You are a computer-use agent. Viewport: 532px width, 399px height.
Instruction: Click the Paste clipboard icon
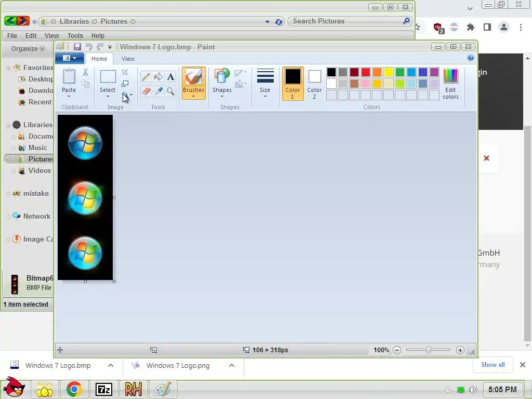[69, 76]
